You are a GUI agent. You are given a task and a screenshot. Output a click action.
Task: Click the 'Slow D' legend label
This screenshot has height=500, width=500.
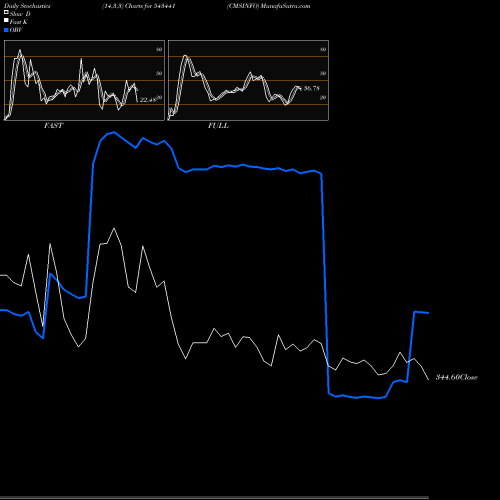(x=20, y=14)
